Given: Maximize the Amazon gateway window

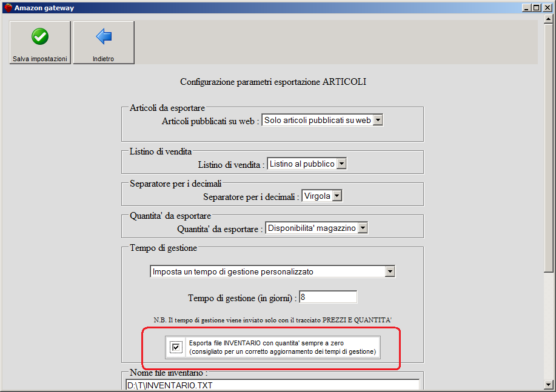Looking at the screenshot, I should tap(536, 8).
